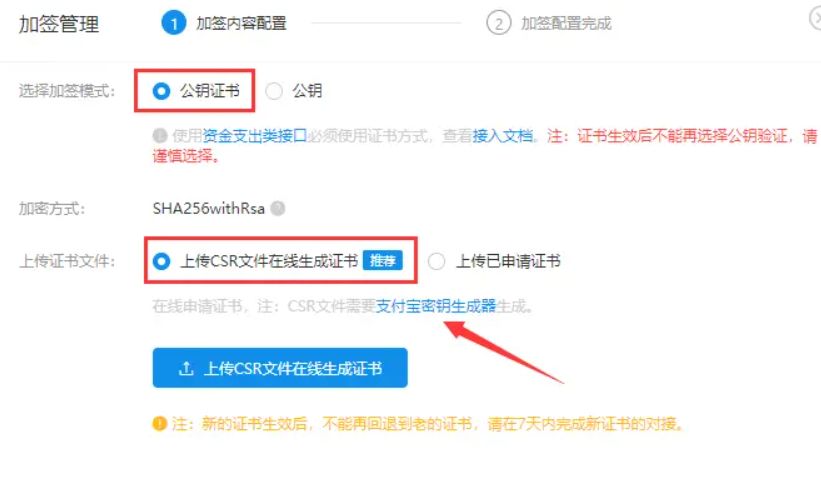
Task: Select the 公钥证书 signing mode radio
Action: [161, 91]
